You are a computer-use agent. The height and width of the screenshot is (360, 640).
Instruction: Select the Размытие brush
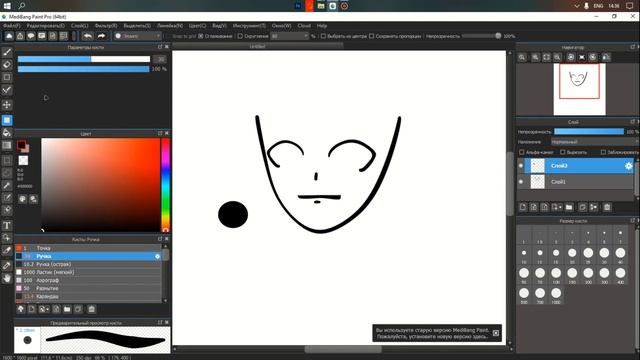89,288
